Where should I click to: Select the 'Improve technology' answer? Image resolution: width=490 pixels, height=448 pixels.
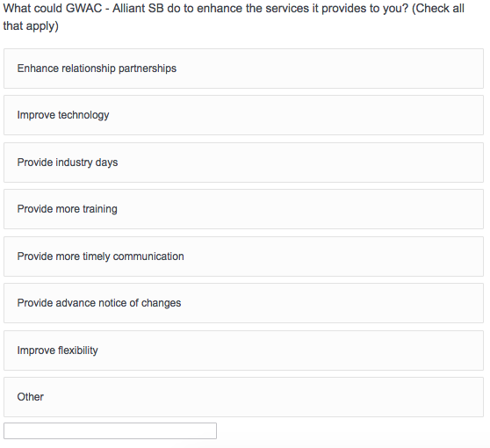pos(243,115)
